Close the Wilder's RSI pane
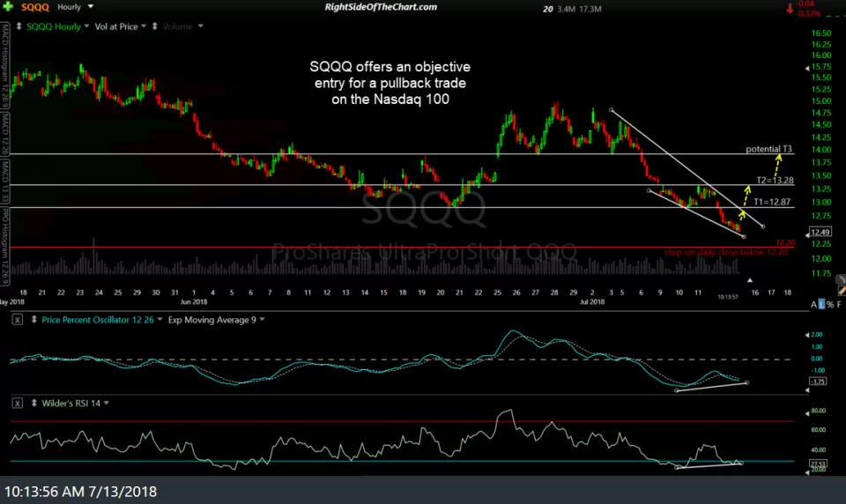The height and width of the screenshot is (504, 846). point(18,403)
